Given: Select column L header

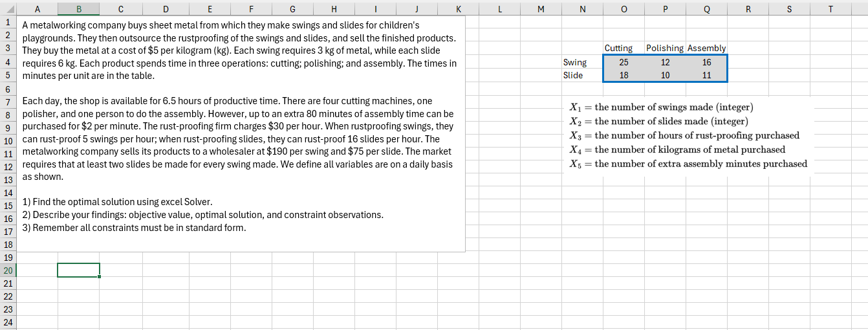Looking at the screenshot, I should pos(500,8).
